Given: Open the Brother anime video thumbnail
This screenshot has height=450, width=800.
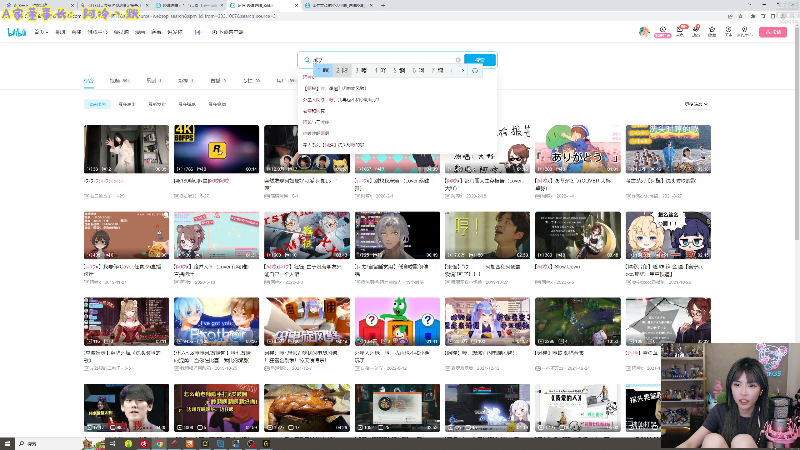Looking at the screenshot, I should click(x=216, y=321).
